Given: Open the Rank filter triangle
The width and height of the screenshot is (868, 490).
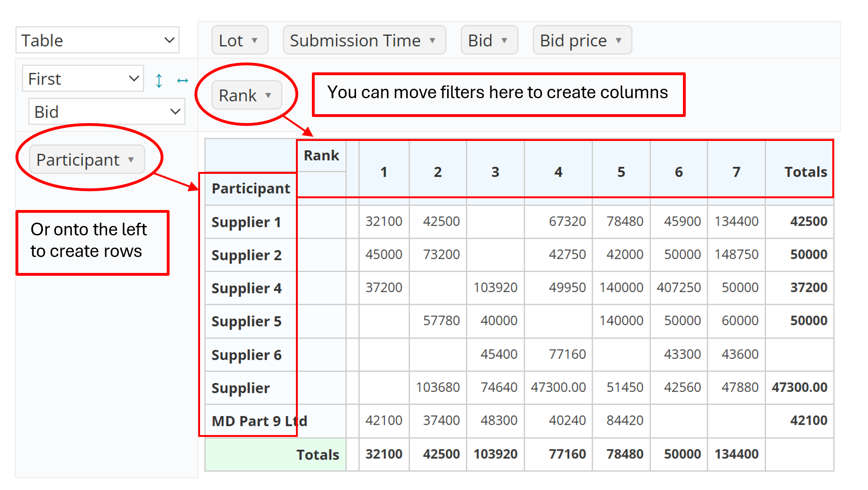Looking at the screenshot, I should [x=268, y=95].
